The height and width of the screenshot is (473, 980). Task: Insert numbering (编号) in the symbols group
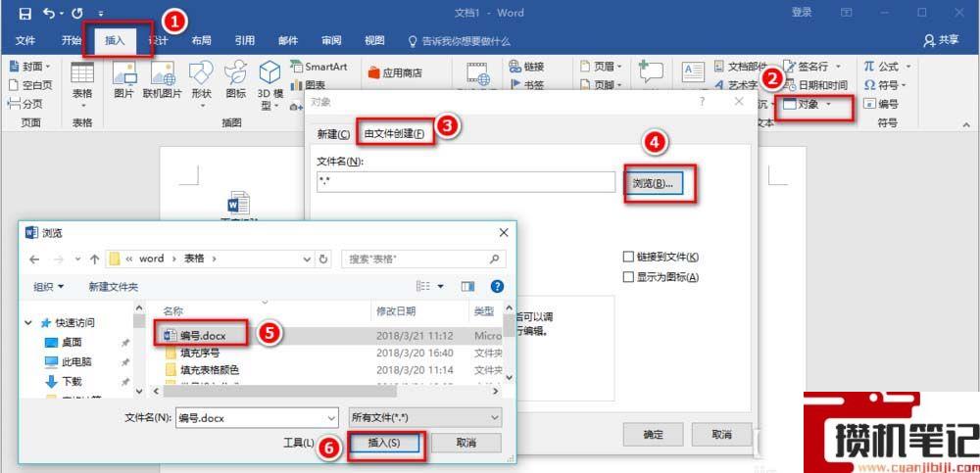click(881, 104)
